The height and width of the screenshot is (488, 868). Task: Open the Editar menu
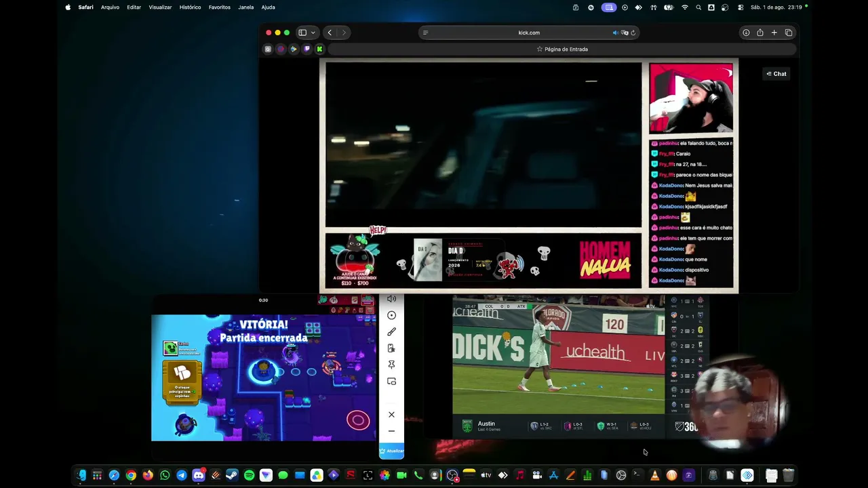click(134, 7)
